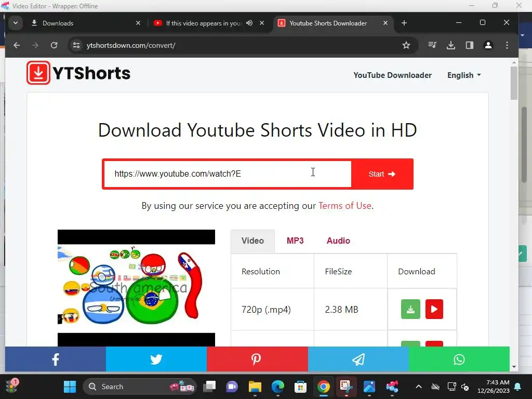Open the clock showing 7:43 AM

coord(494,387)
